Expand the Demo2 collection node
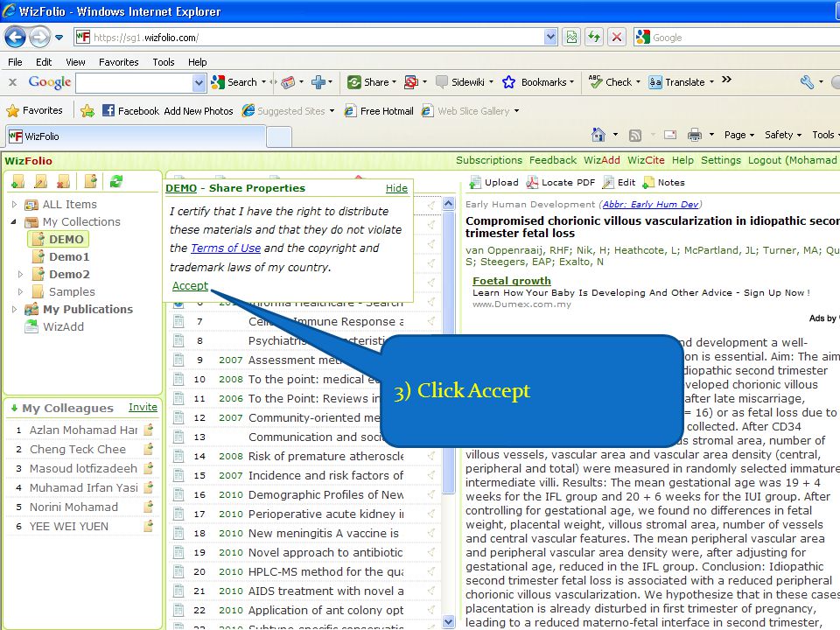 coord(20,274)
